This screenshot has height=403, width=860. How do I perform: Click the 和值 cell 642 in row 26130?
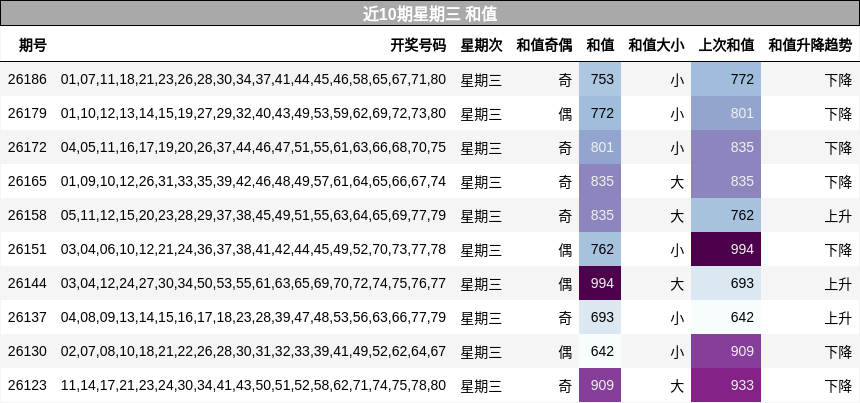[x=600, y=351]
